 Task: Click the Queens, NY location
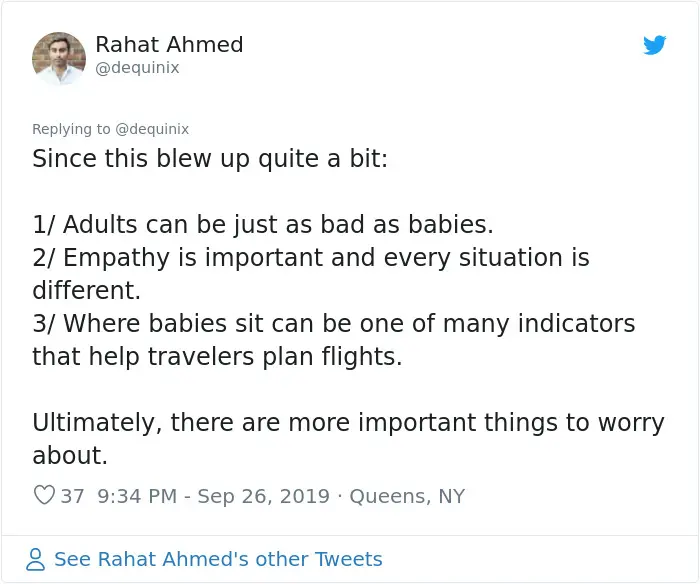tap(407, 496)
